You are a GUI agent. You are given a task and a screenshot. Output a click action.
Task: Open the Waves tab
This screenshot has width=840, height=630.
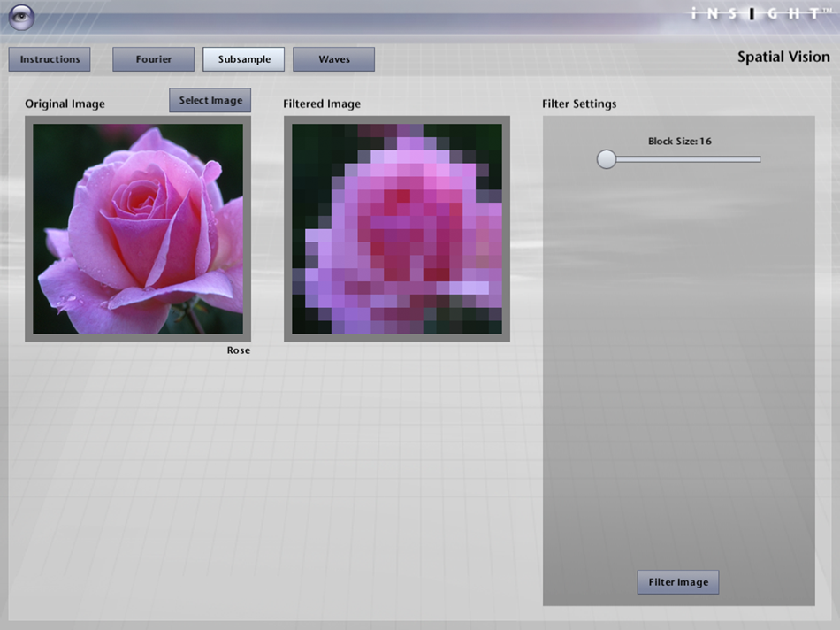[333, 59]
